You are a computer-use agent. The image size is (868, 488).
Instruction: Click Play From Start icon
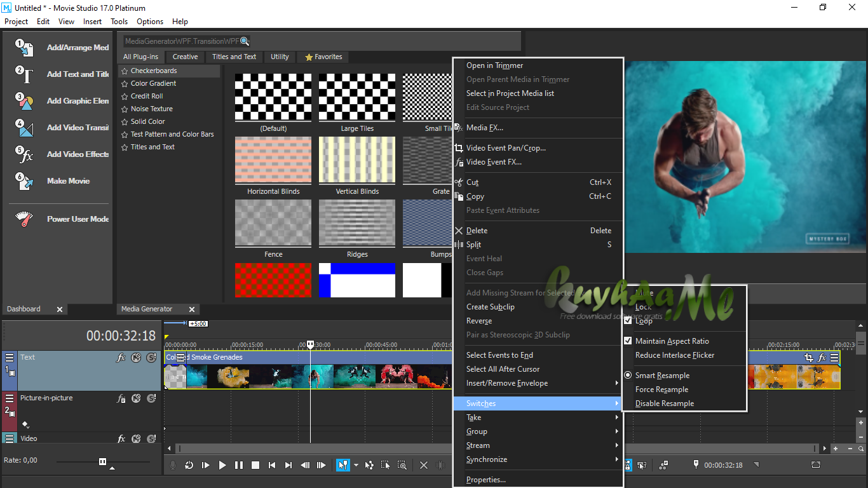(x=205, y=465)
